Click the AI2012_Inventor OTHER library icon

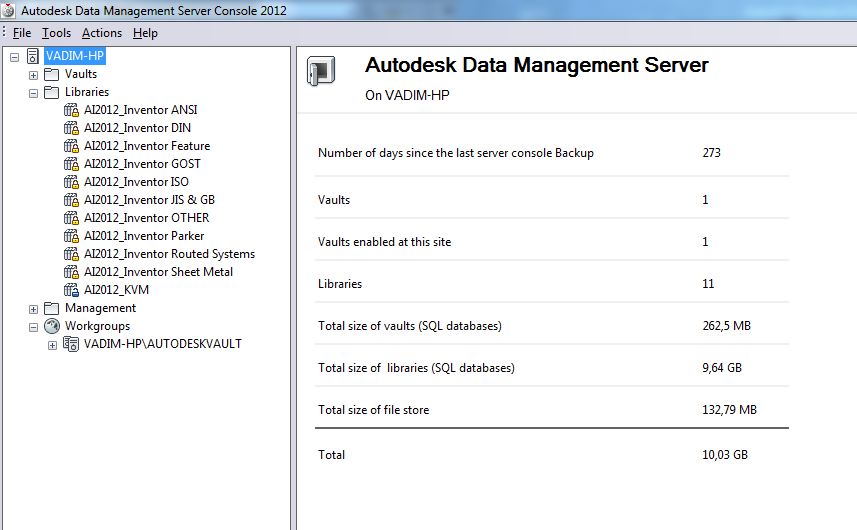click(x=71, y=218)
